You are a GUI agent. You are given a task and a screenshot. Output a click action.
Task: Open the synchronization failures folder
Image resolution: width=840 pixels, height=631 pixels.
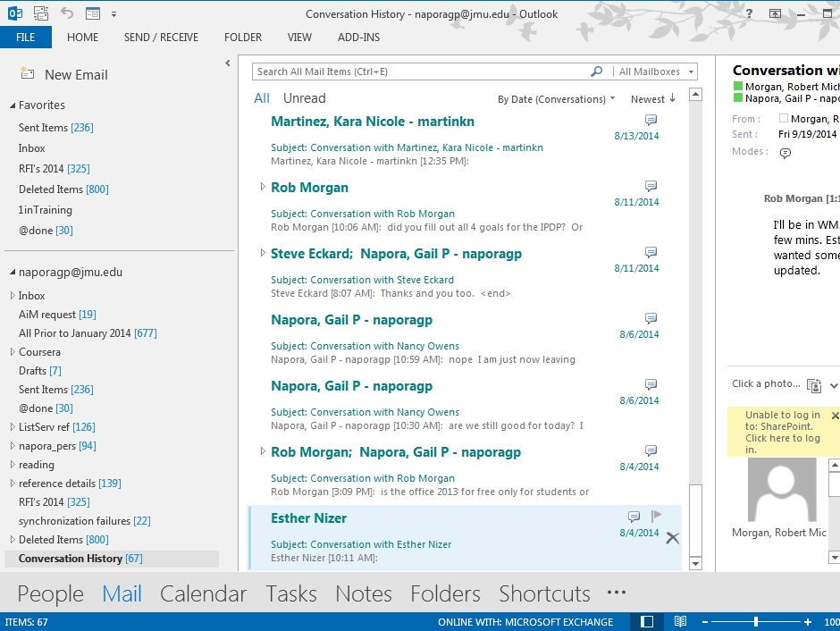click(85, 521)
